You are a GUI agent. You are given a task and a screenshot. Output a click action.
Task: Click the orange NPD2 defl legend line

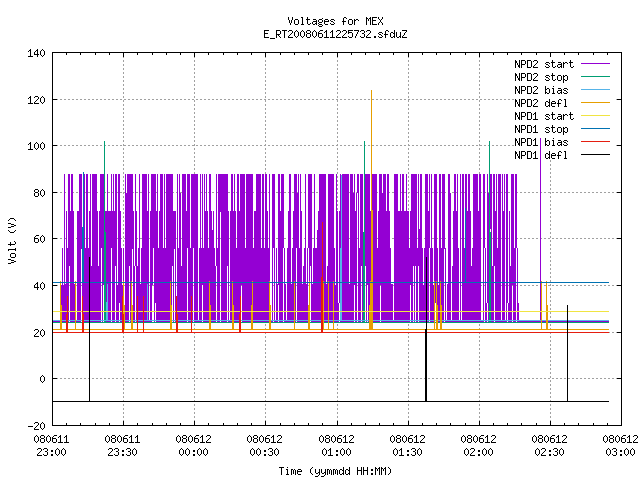(x=595, y=103)
